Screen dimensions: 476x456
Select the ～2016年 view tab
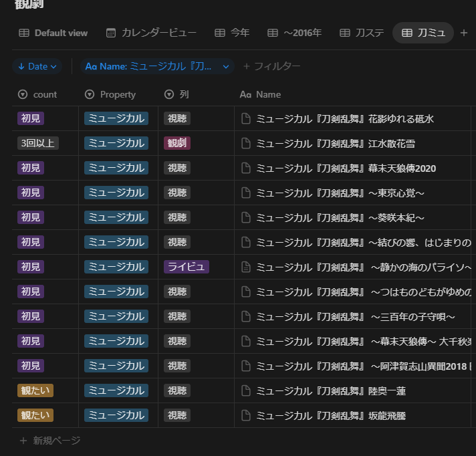click(294, 33)
